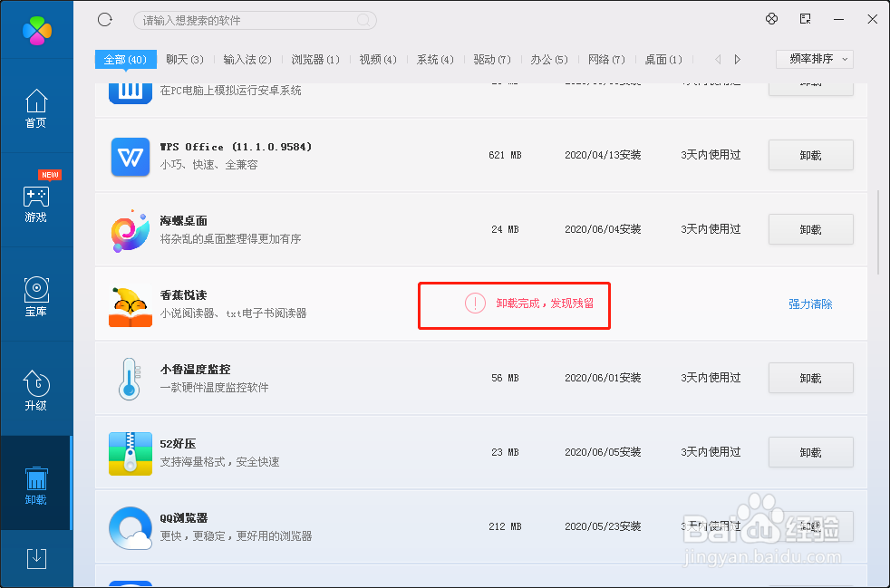Screen dimensions: 890x588
Task: Uninstall 52好压 with 卸载 button
Action: click(x=811, y=452)
